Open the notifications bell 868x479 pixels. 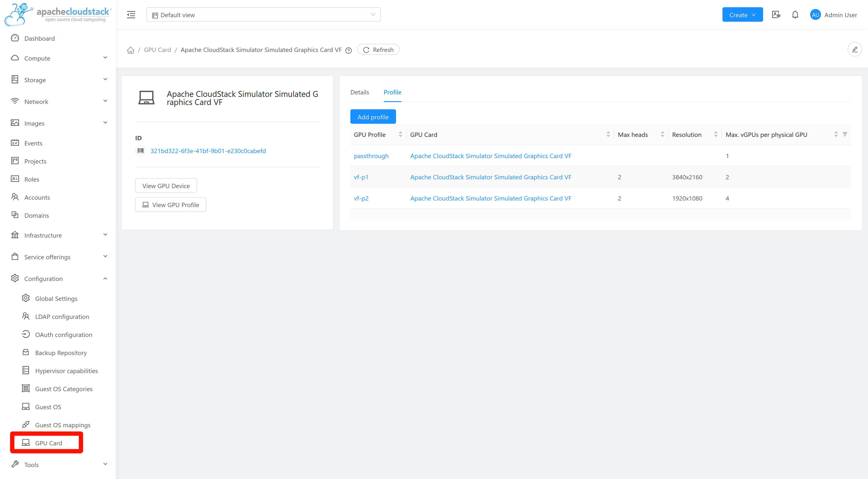click(x=795, y=15)
